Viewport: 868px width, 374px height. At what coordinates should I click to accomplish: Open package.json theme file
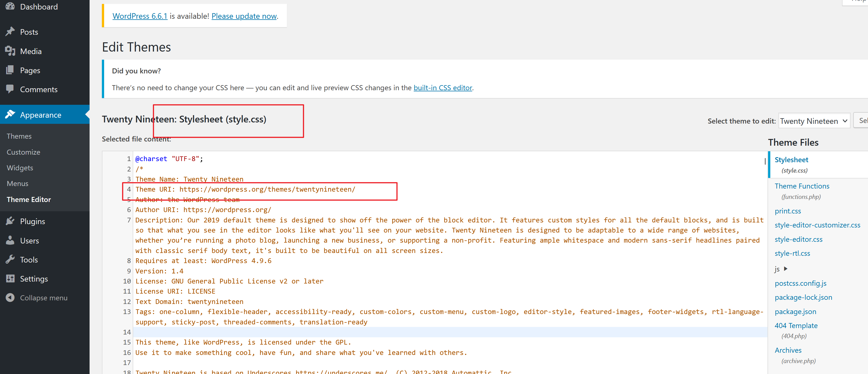tap(795, 312)
